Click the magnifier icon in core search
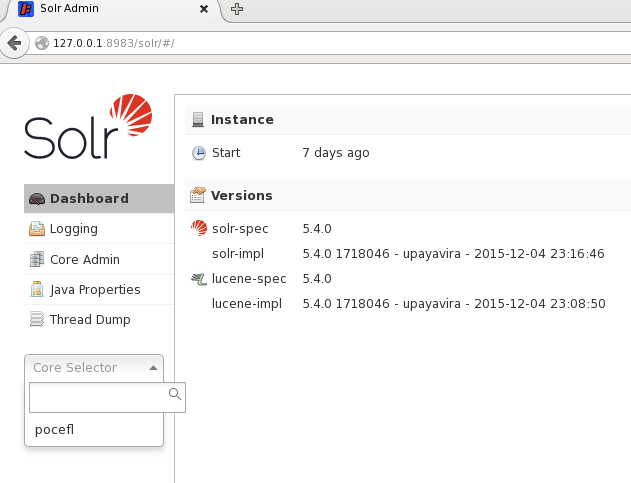 pos(175,394)
